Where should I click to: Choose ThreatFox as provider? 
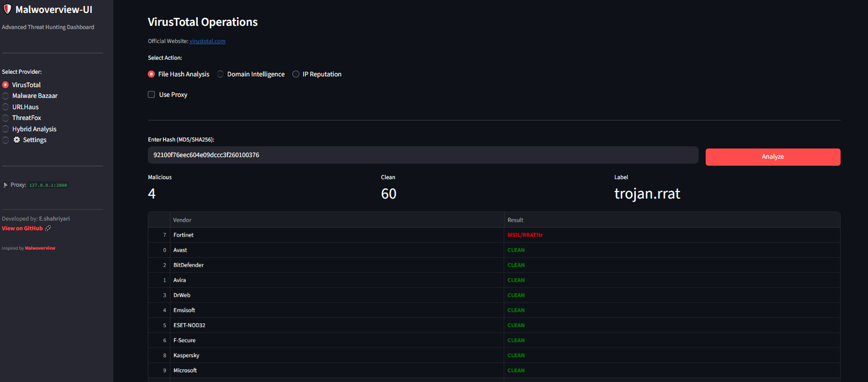tap(21, 118)
